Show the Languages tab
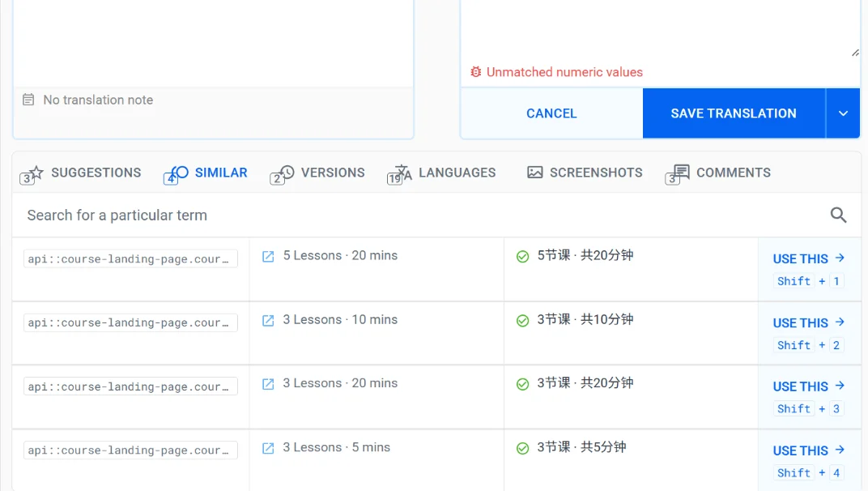Screen dimensions: 868x491 442,173
